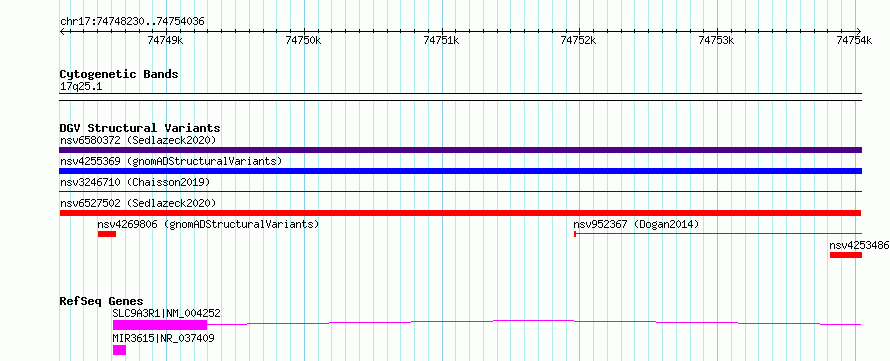Click the 74749k ruler tick label
Viewport: 890px width, 361px height.
(165, 40)
